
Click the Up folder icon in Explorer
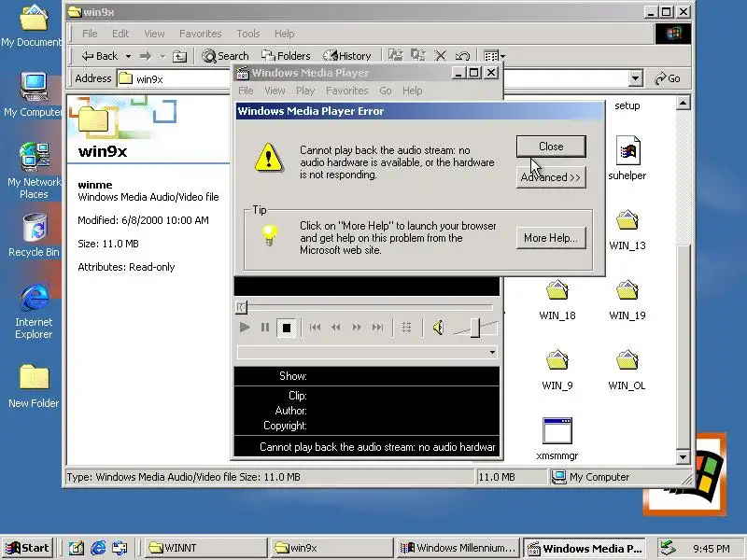pos(179,56)
